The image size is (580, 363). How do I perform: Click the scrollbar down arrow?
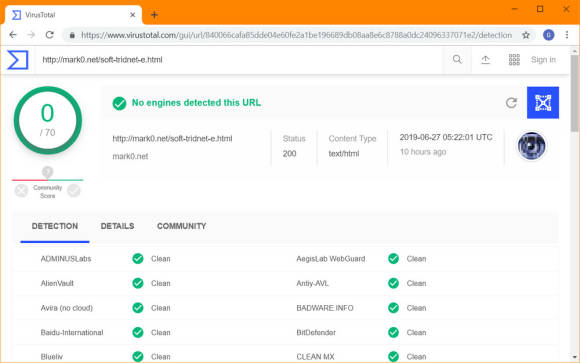pyautogui.click(x=574, y=357)
